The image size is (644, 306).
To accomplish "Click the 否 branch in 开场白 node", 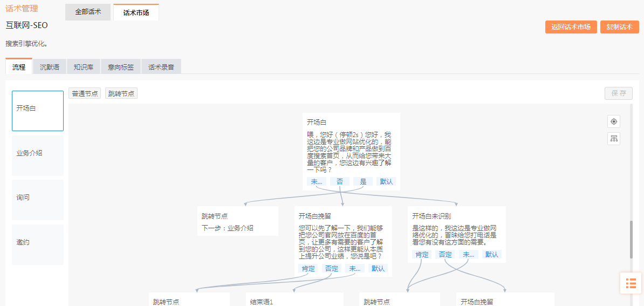I will (340, 181).
